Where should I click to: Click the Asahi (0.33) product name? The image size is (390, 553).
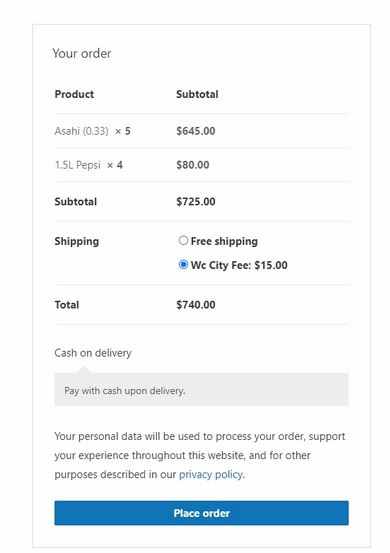[81, 131]
